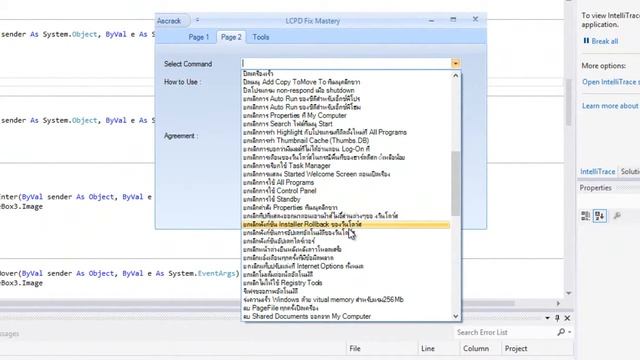The height and width of the screenshot is (360, 640).
Task: Click code editor horizontal scroll right arrow
Action: coord(558,303)
